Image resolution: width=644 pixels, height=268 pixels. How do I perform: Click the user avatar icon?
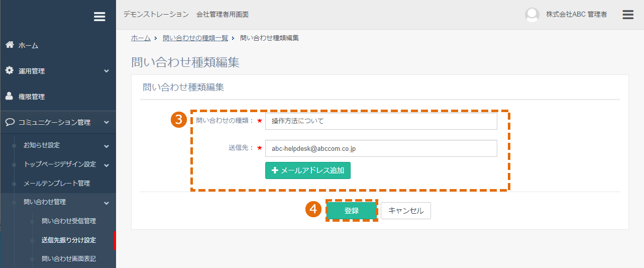[x=532, y=15]
